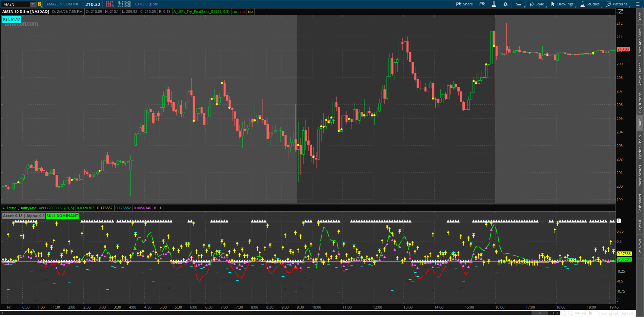Open the Times And Sales side tab
644x317 pixels.
pyautogui.click(x=640, y=42)
